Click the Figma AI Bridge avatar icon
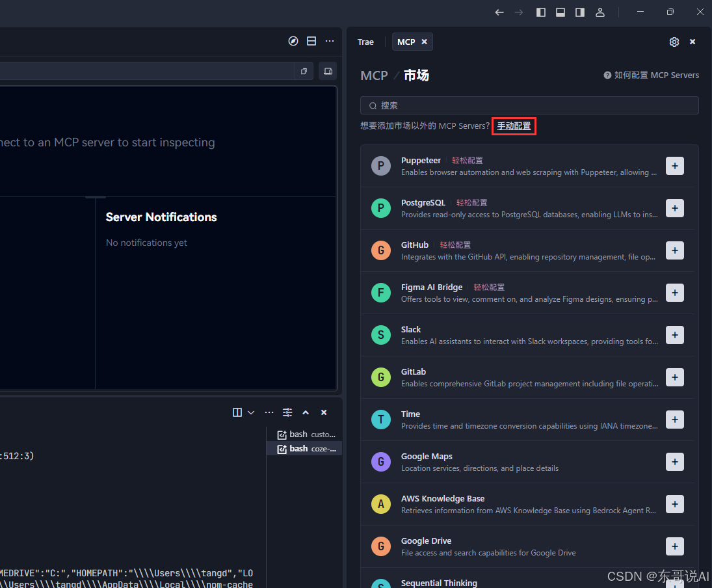Screen dimensions: 712x588 pyautogui.click(x=381, y=293)
